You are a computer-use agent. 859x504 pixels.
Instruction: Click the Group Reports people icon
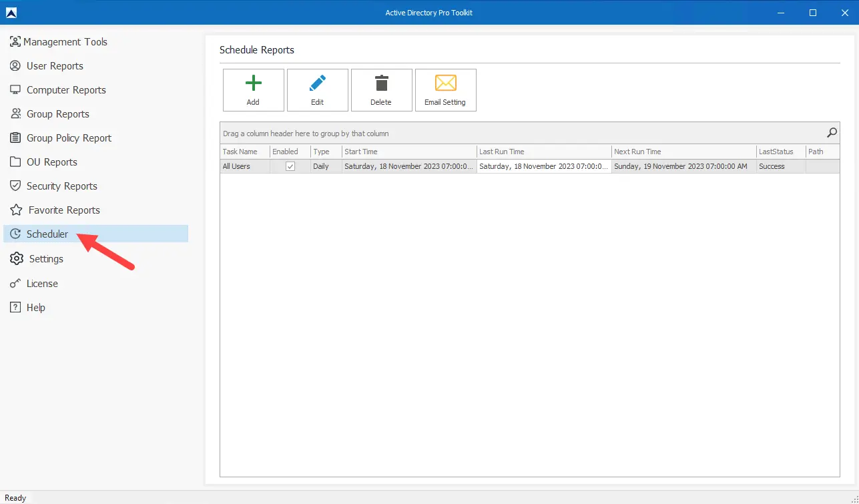[15, 113]
